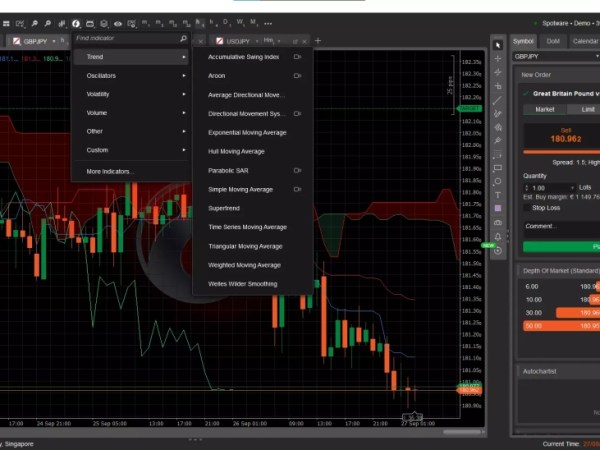Switch to the D daily timeframe
Image resolution: width=600 pixels, height=450 pixels.
226,23
